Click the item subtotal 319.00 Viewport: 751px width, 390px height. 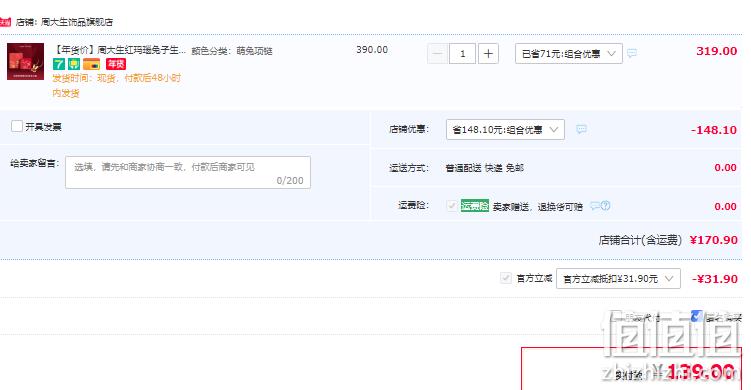tap(717, 51)
